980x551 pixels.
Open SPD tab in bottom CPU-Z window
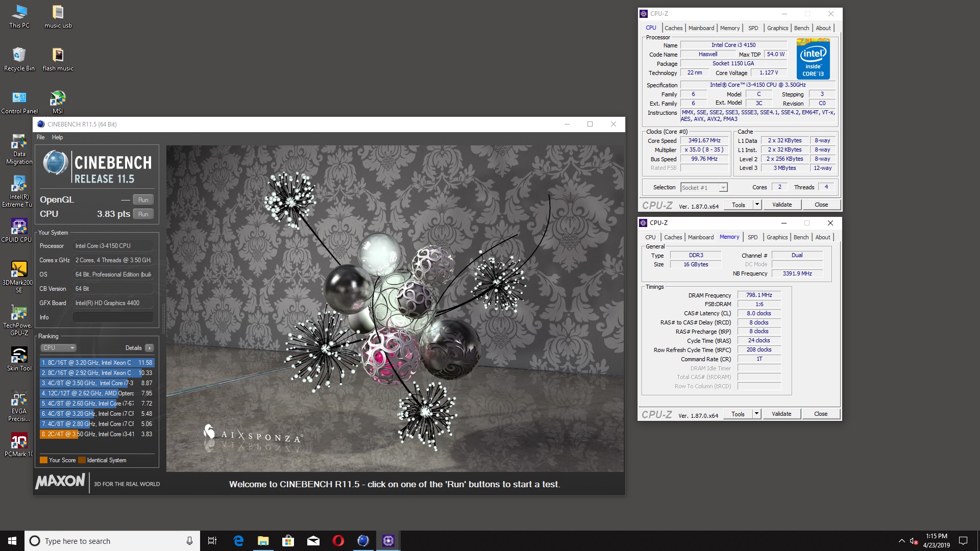[x=752, y=237]
